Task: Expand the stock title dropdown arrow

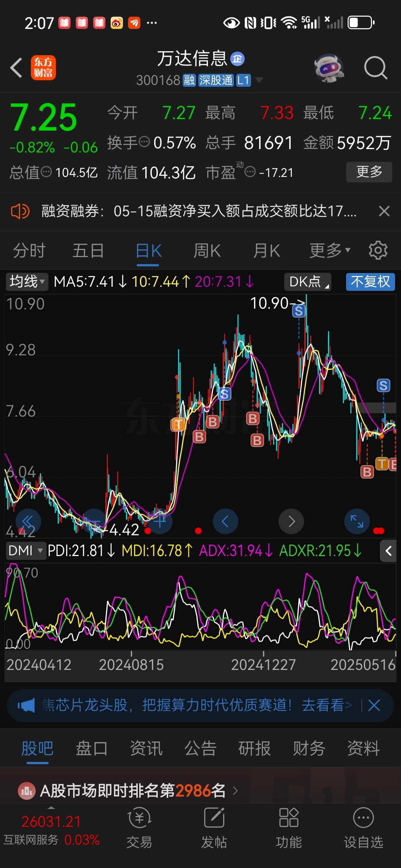Action: click(259, 80)
